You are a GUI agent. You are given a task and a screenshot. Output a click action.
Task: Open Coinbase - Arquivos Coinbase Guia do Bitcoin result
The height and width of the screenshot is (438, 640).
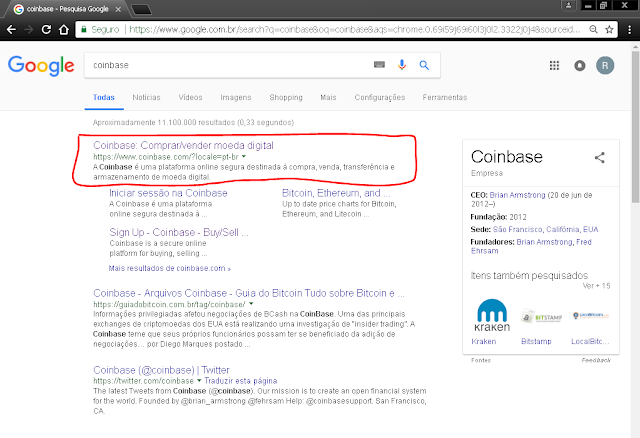[249, 293]
